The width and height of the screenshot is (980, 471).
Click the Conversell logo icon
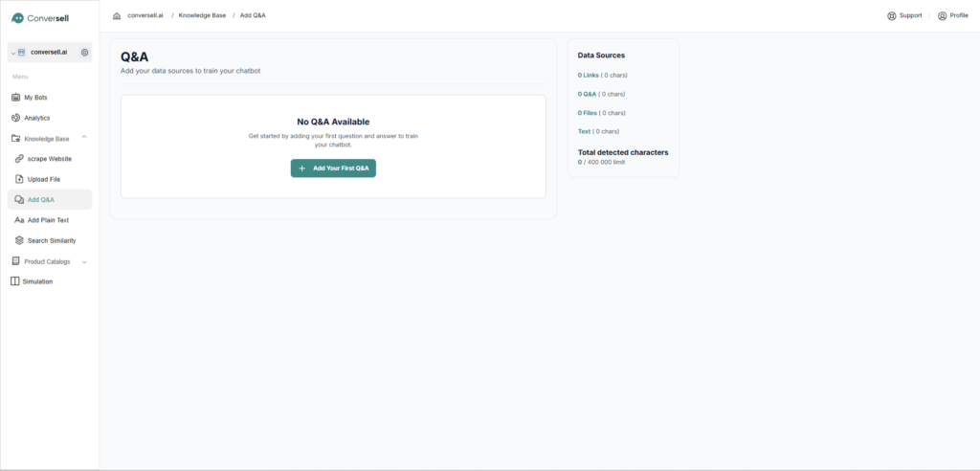(x=17, y=18)
